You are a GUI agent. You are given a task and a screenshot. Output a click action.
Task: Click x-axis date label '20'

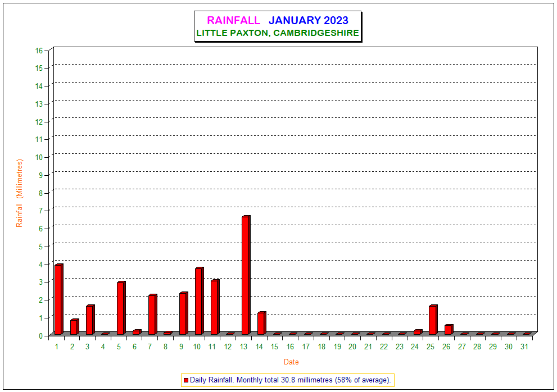[352, 347]
